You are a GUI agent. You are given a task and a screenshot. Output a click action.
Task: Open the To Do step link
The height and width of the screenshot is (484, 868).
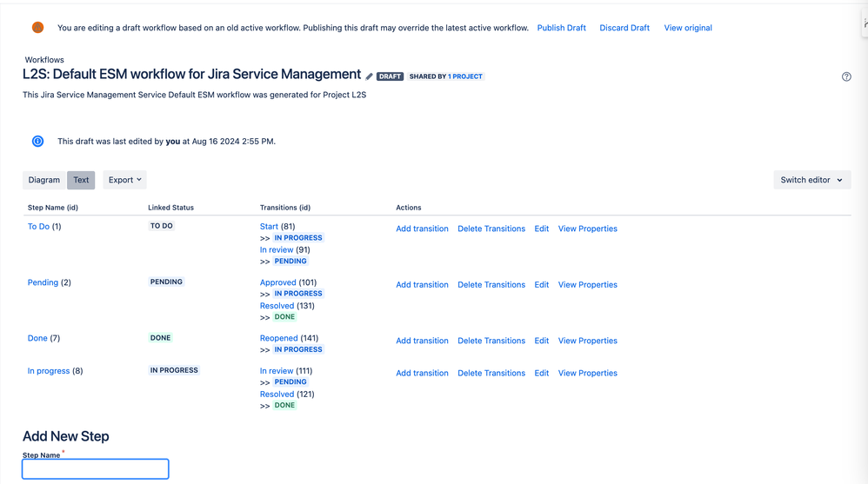tap(39, 226)
